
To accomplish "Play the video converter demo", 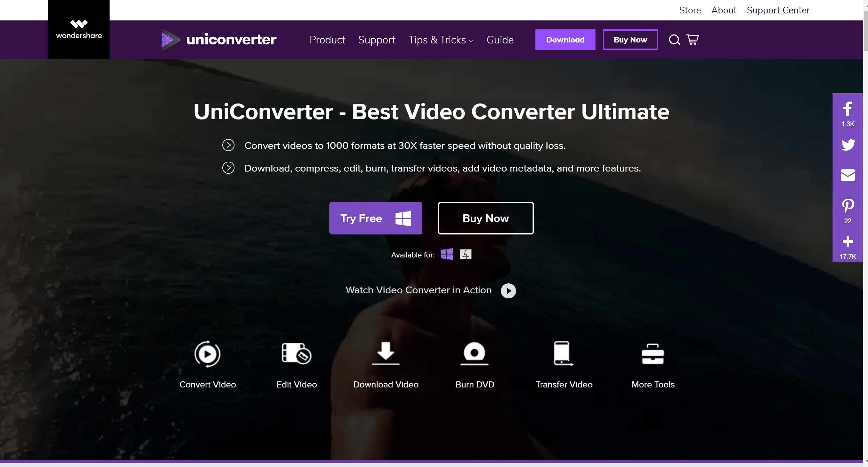I will pyautogui.click(x=507, y=290).
